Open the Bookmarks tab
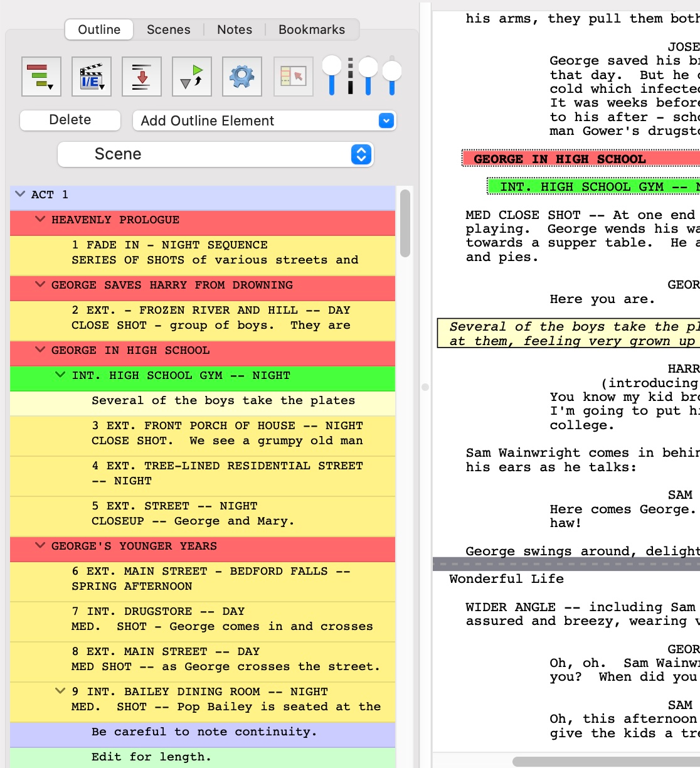This screenshot has height=768, width=700. (x=312, y=29)
